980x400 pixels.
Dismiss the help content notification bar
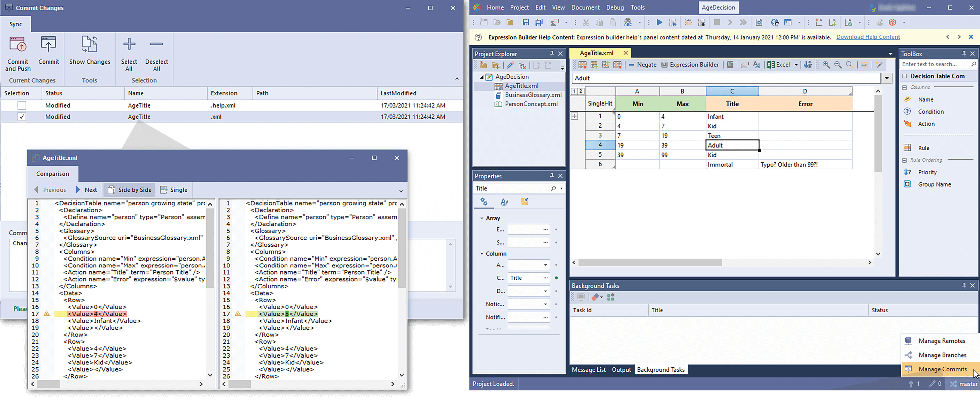pyautogui.click(x=971, y=37)
